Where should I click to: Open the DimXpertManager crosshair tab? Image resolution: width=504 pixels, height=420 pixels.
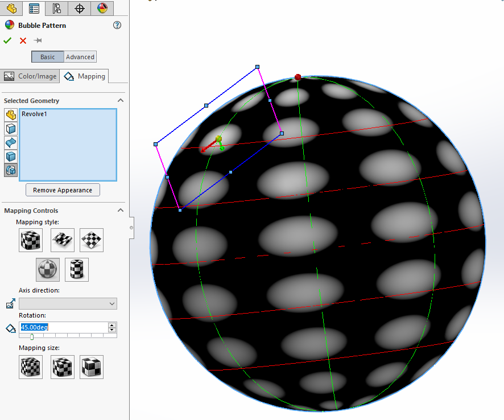click(80, 8)
